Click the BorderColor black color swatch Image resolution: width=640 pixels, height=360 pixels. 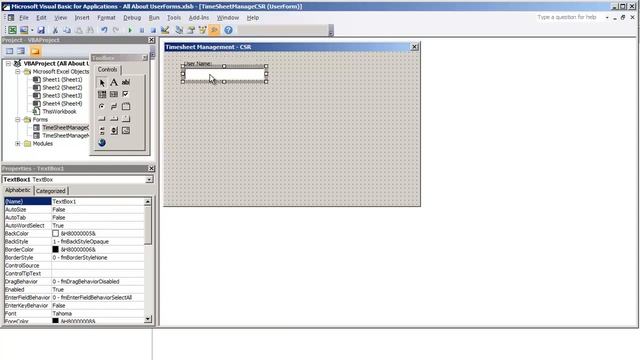click(56, 249)
